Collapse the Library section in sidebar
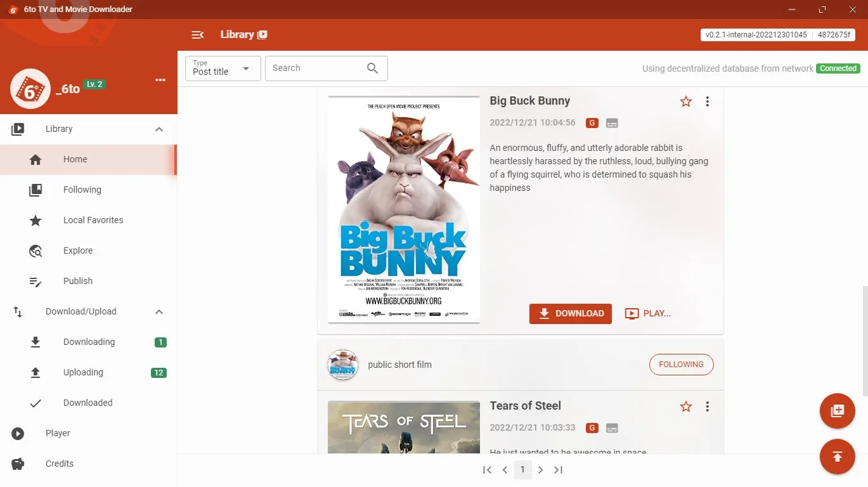Screen dimensions: 868x487 (x=159, y=129)
